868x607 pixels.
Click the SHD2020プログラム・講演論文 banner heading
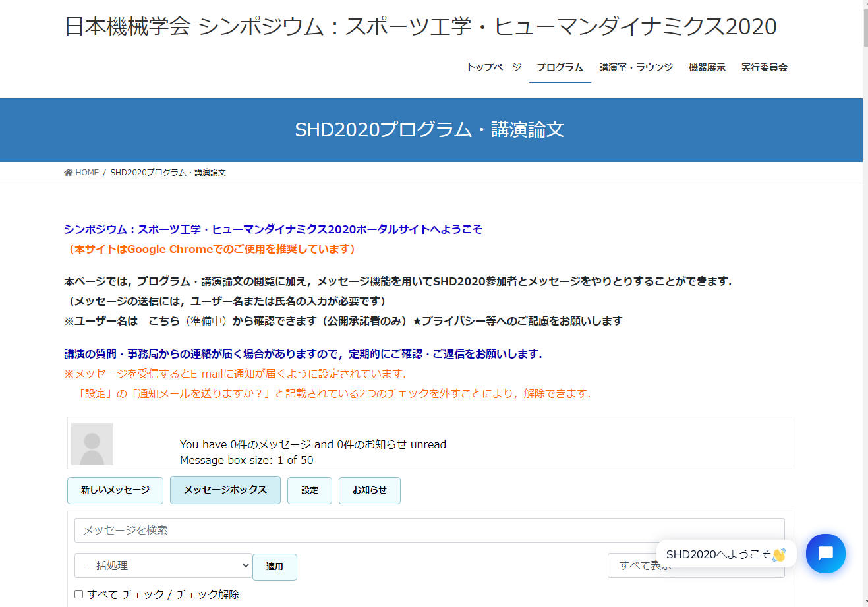click(x=430, y=130)
